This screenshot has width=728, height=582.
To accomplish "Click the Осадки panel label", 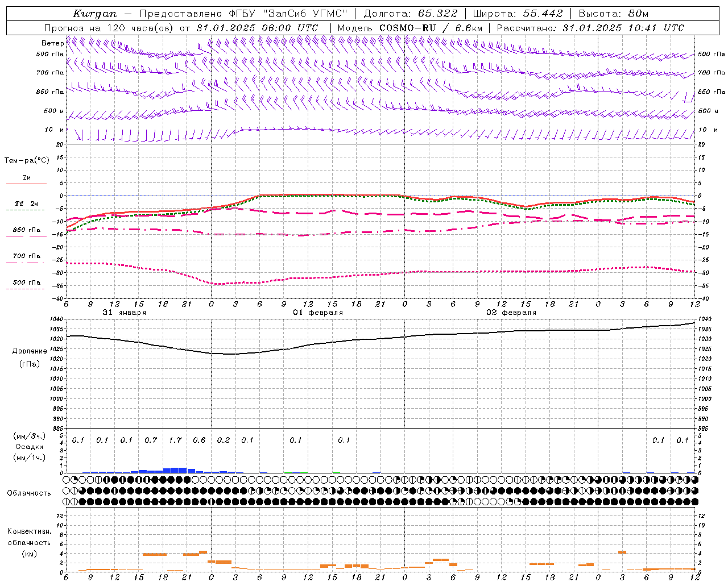I will [29, 447].
